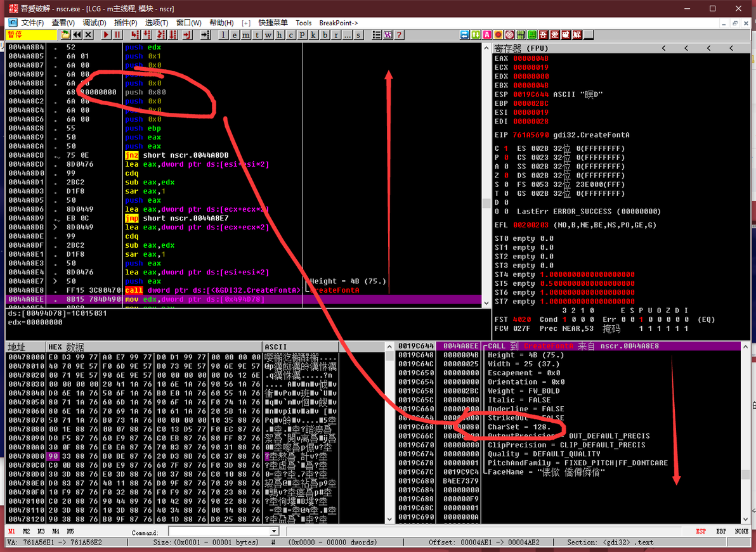Click the red Pause execution icon
Viewport: 756px width, 552px height.
coord(117,35)
